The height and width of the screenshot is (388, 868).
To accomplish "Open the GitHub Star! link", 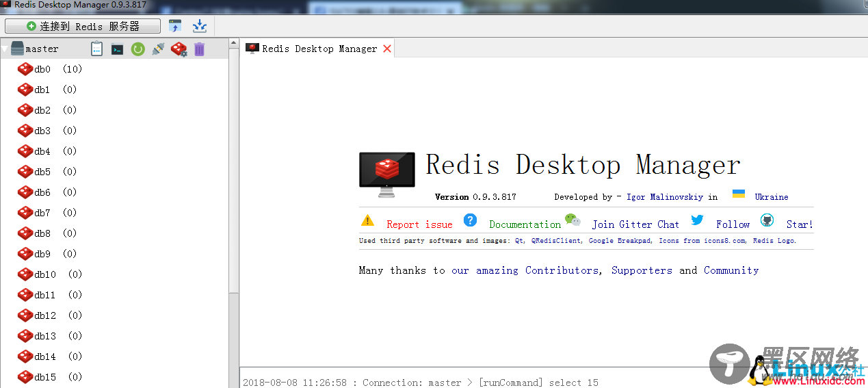I will tap(800, 224).
